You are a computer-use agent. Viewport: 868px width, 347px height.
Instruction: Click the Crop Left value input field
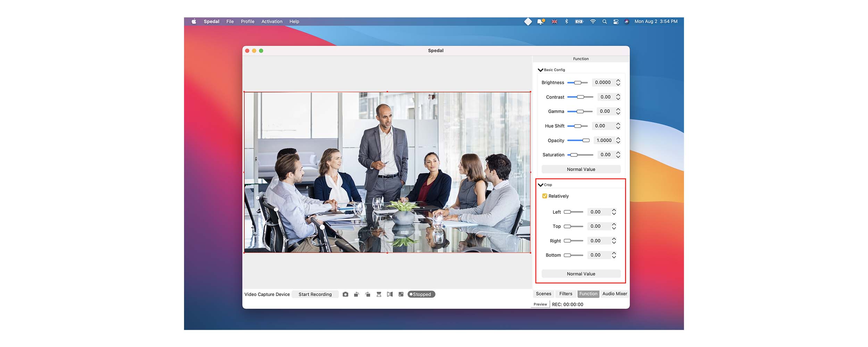pos(598,212)
